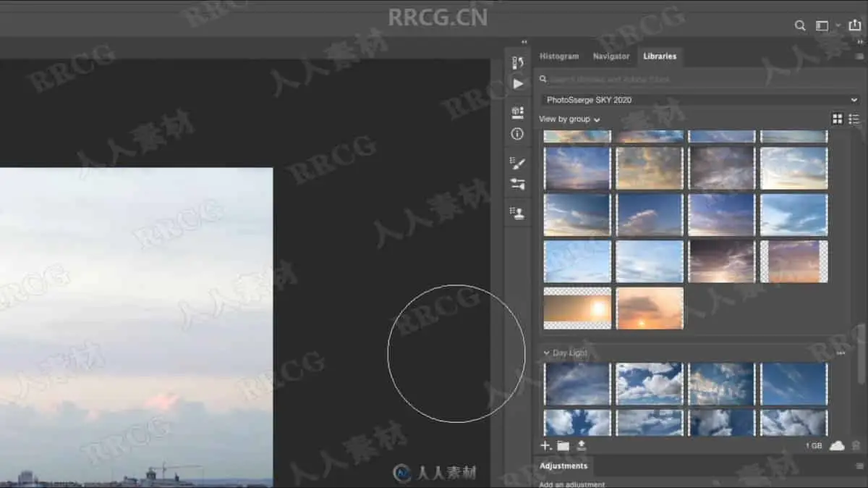Switch Libraries to grid view
The width and height of the screenshot is (868, 488).
click(838, 119)
